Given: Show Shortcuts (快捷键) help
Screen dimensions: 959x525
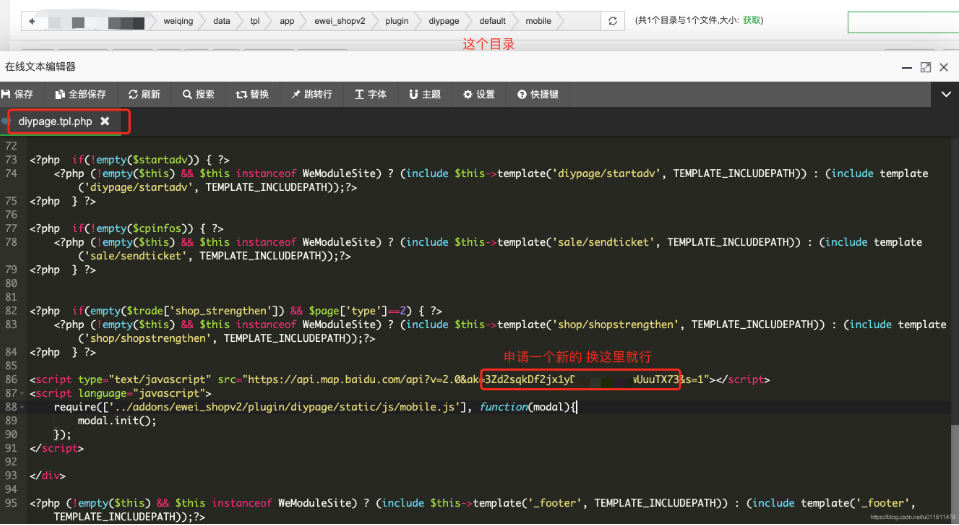Looking at the screenshot, I should [x=537, y=94].
